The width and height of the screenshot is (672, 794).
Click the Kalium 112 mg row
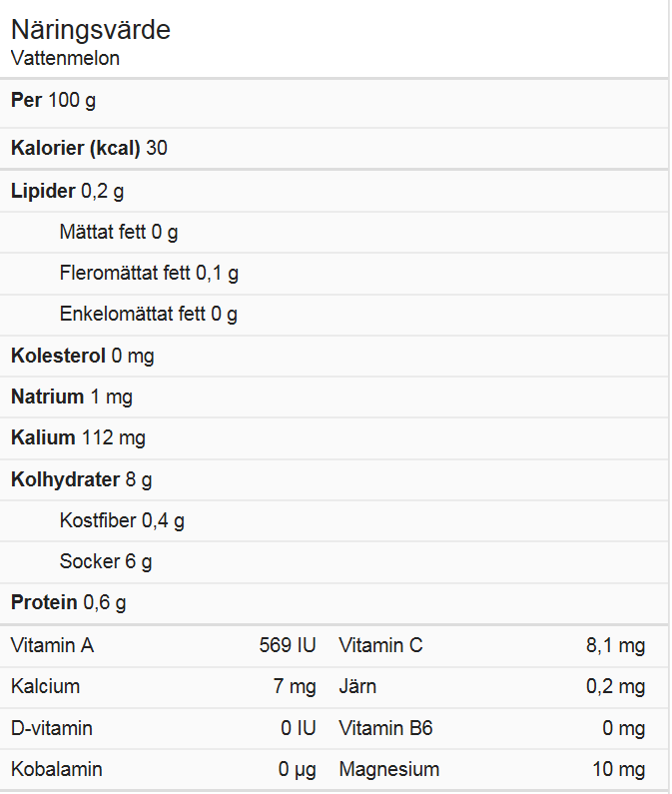point(78,437)
